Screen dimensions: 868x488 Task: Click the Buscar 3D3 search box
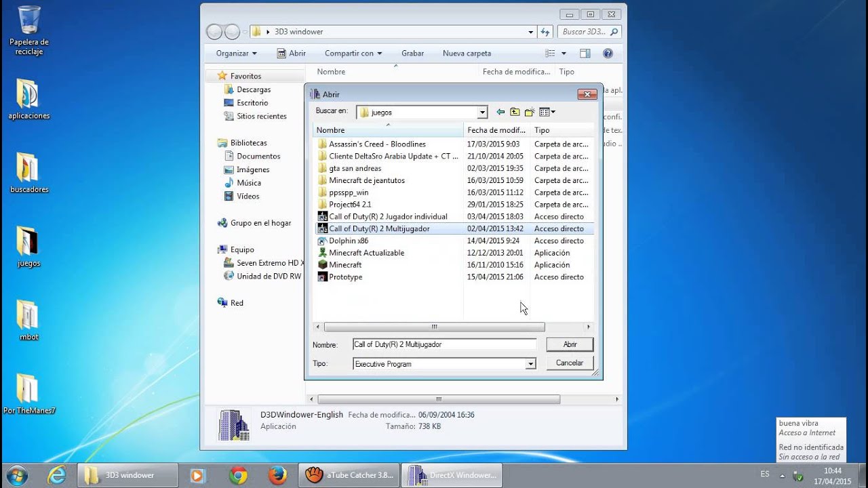589,32
